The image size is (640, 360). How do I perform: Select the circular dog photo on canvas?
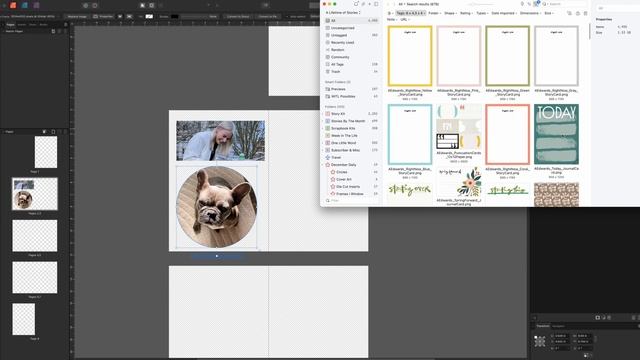point(217,207)
